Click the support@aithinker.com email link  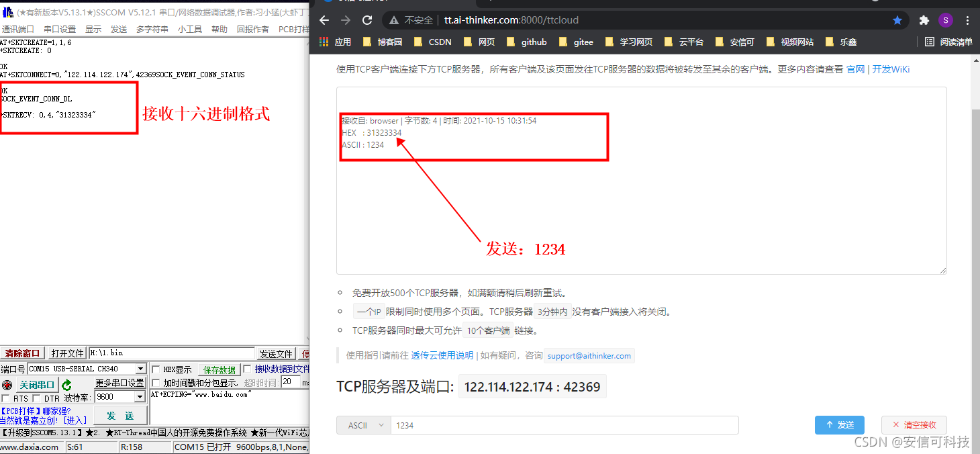(x=589, y=356)
